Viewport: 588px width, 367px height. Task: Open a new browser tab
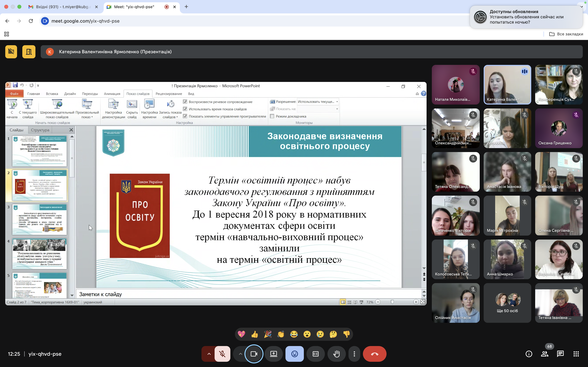click(186, 7)
